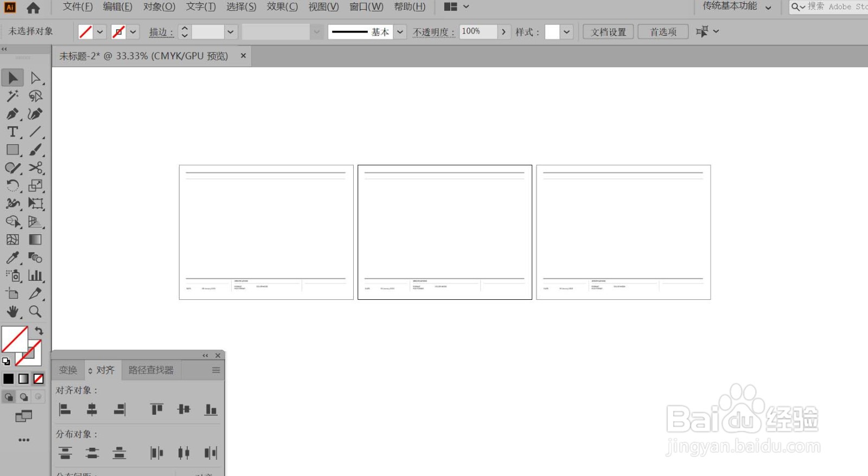
Task: Open 窗口(W) menu
Action: tap(366, 7)
